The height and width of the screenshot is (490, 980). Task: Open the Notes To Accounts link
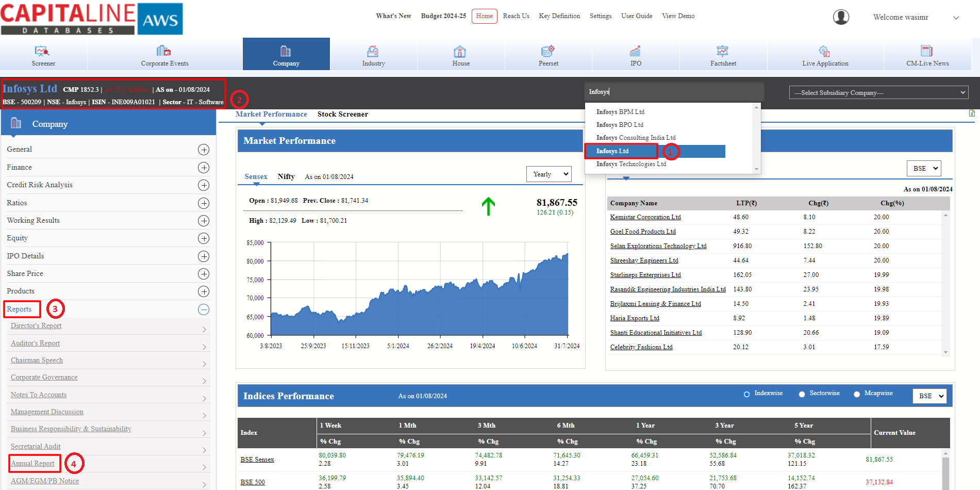(x=39, y=395)
